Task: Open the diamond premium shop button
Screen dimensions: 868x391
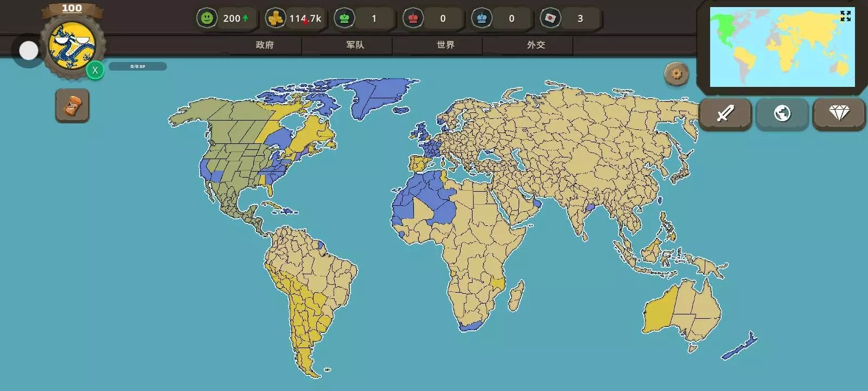Action: 839,113
